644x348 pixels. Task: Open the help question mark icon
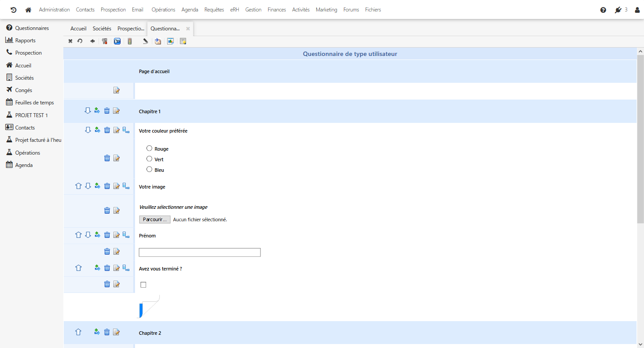603,10
